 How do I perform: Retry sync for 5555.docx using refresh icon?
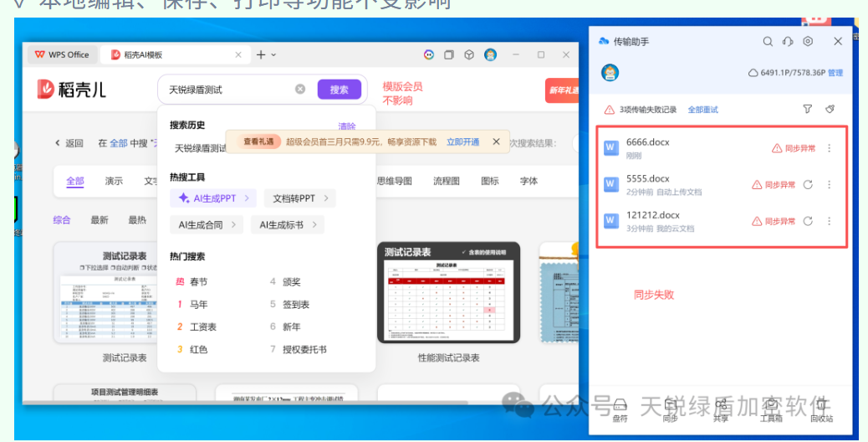808,185
